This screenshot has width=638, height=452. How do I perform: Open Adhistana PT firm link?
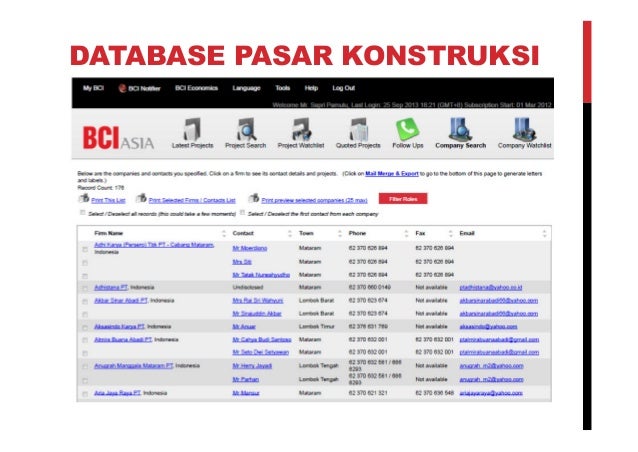tap(111, 287)
